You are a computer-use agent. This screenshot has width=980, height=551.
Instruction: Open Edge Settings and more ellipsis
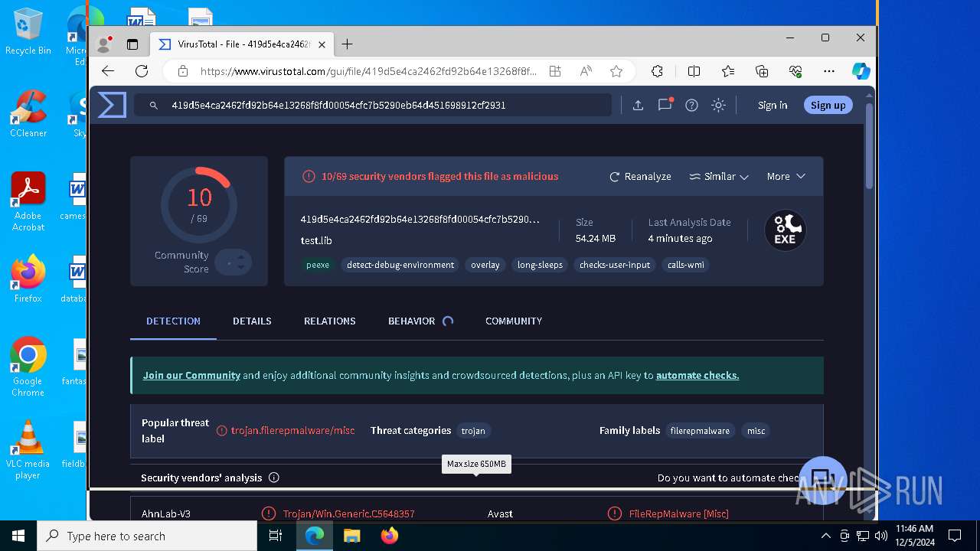tap(829, 71)
